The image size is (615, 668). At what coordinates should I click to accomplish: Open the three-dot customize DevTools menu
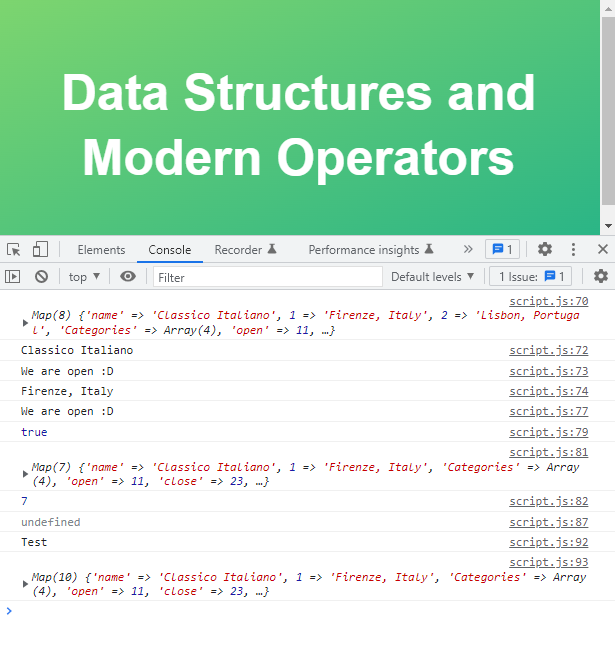[x=573, y=249]
